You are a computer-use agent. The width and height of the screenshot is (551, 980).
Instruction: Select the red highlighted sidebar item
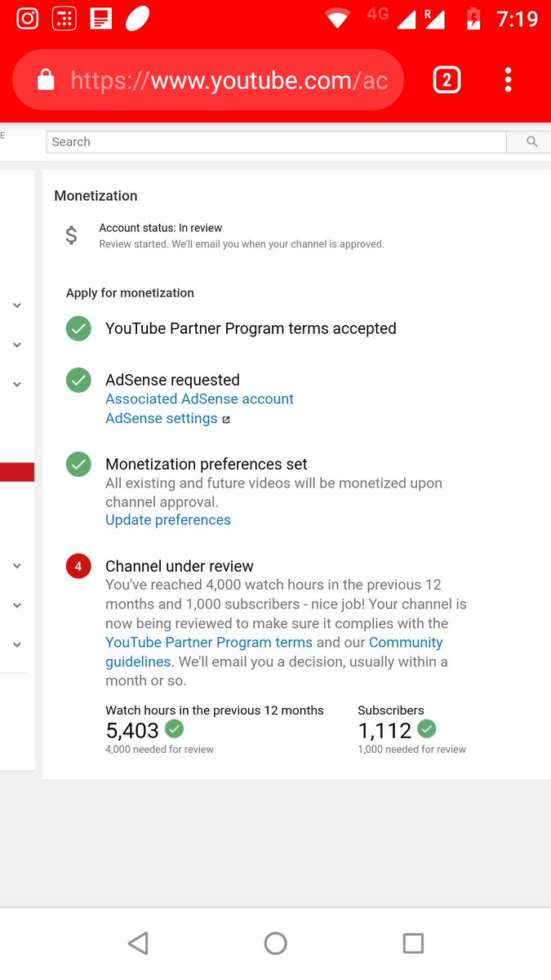coord(17,472)
